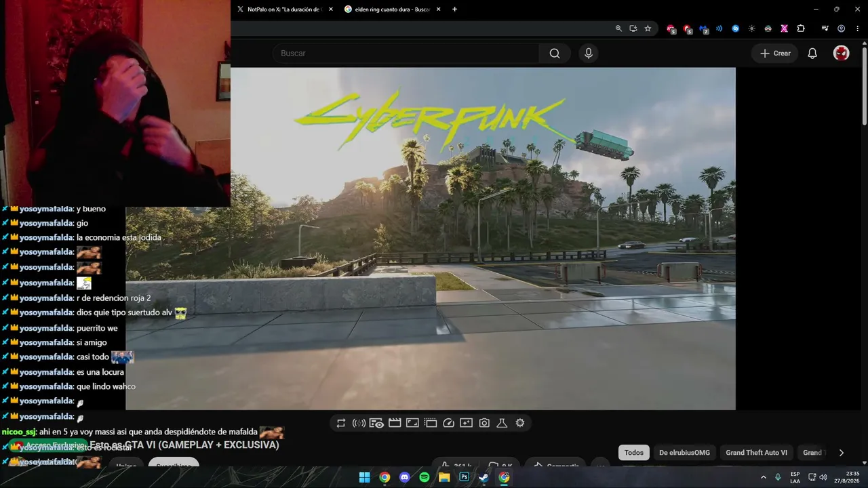Viewport: 868px width, 488px height.
Task: Open the Chrome profile icon
Action: pyautogui.click(x=841, y=28)
